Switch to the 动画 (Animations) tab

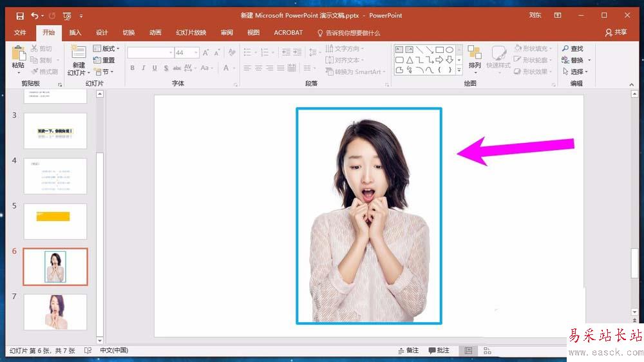155,32
